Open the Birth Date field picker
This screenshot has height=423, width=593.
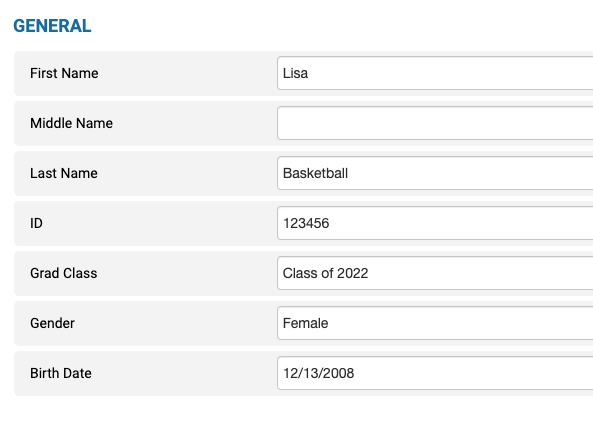point(435,373)
